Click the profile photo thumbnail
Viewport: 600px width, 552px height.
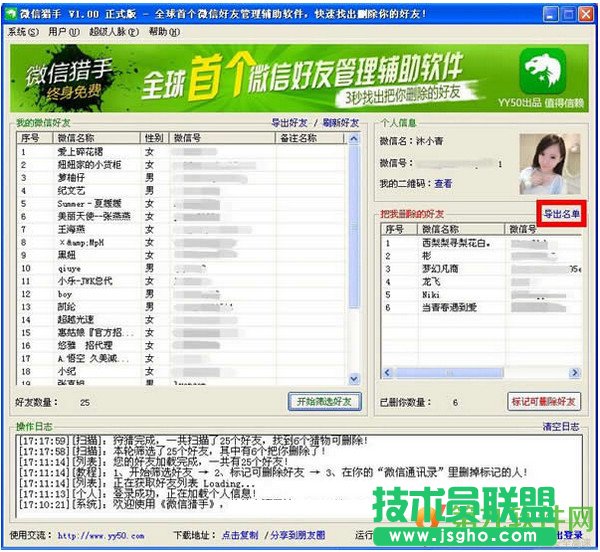tap(550, 164)
